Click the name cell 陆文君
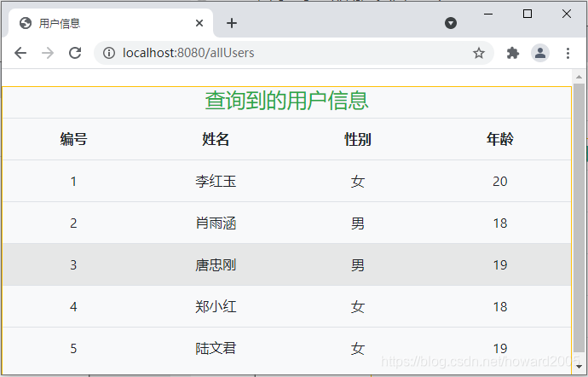The height and width of the screenshot is (377, 588). click(216, 349)
